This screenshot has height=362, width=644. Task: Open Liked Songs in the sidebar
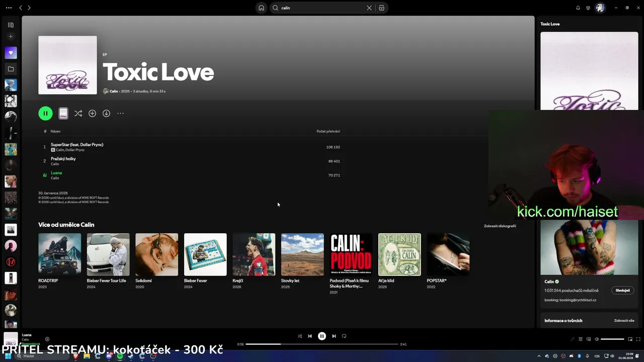[11, 53]
